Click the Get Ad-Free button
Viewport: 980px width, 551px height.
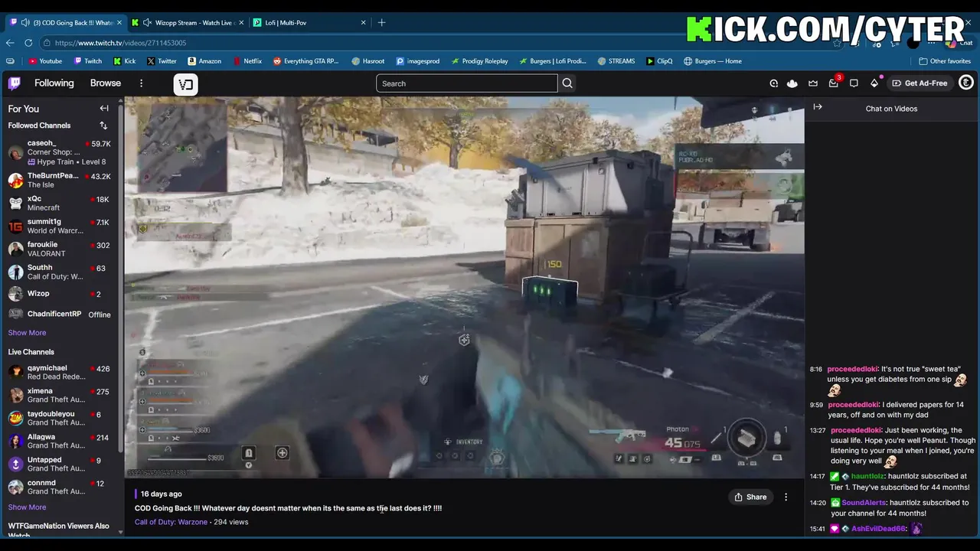point(919,83)
